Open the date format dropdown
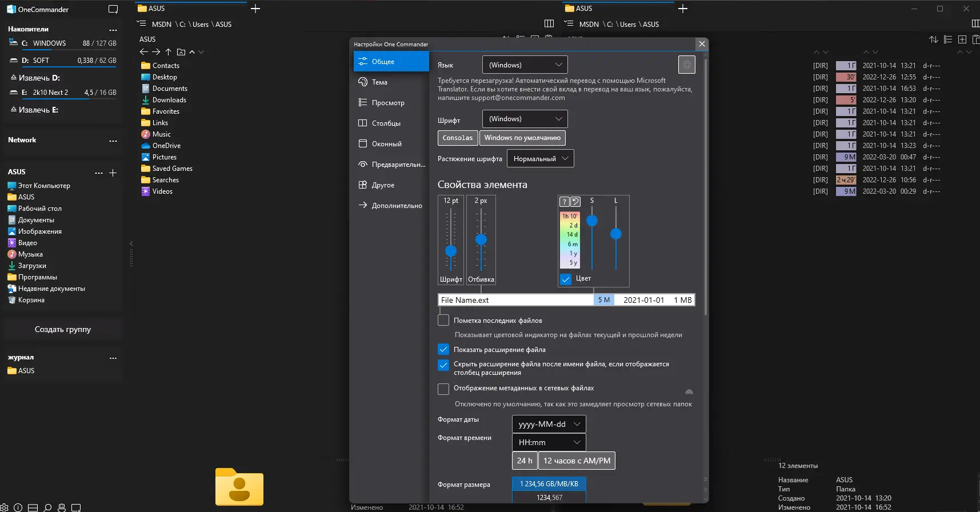 click(x=549, y=424)
